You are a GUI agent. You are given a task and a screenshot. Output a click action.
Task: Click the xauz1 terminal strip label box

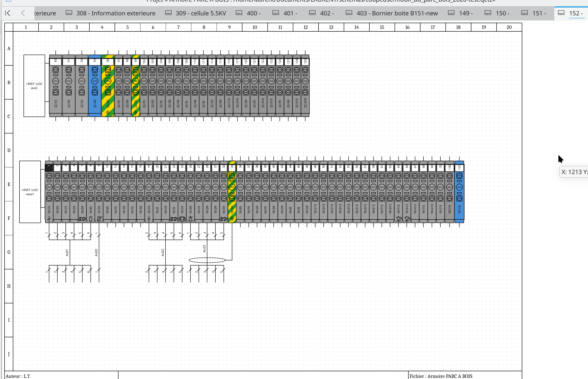30,192
